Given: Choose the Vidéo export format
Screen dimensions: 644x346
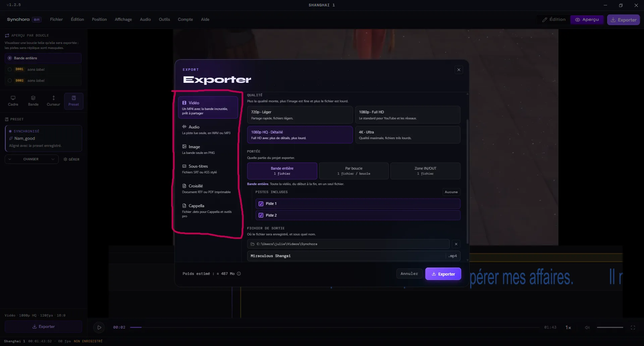Looking at the screenshot, I should tap(208, 108).
